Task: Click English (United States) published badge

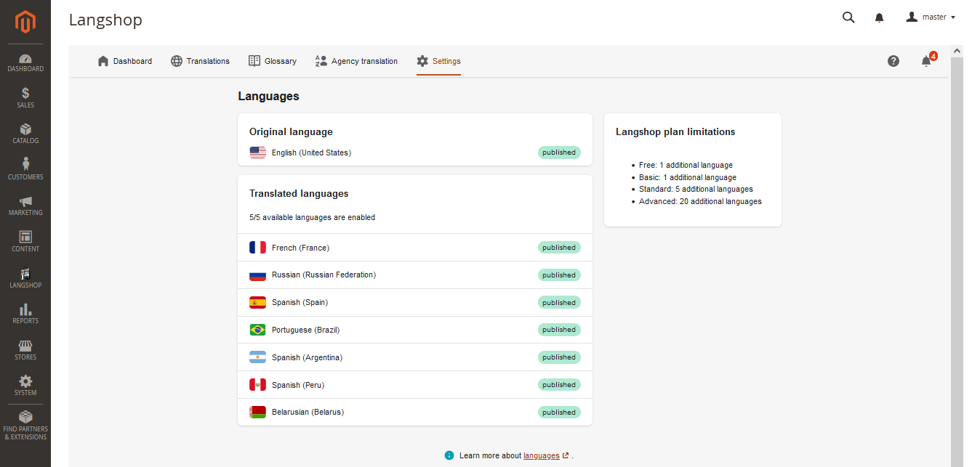Action: coord(559,153)
